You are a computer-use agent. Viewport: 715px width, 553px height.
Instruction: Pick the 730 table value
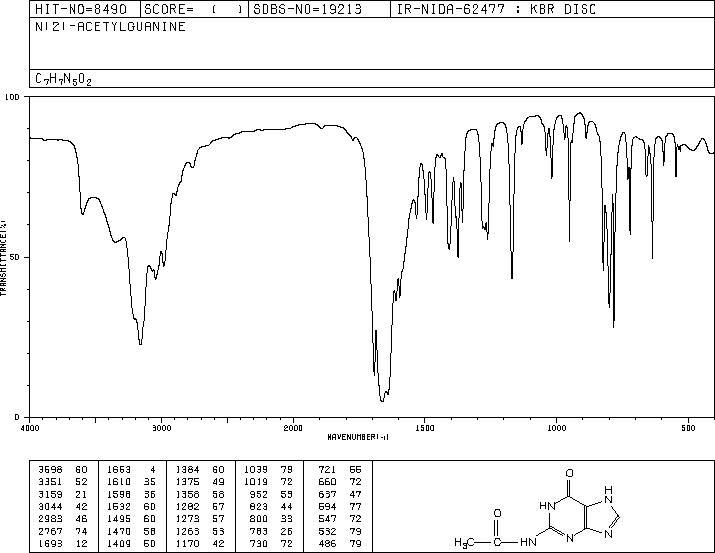(x=259, y=544)
